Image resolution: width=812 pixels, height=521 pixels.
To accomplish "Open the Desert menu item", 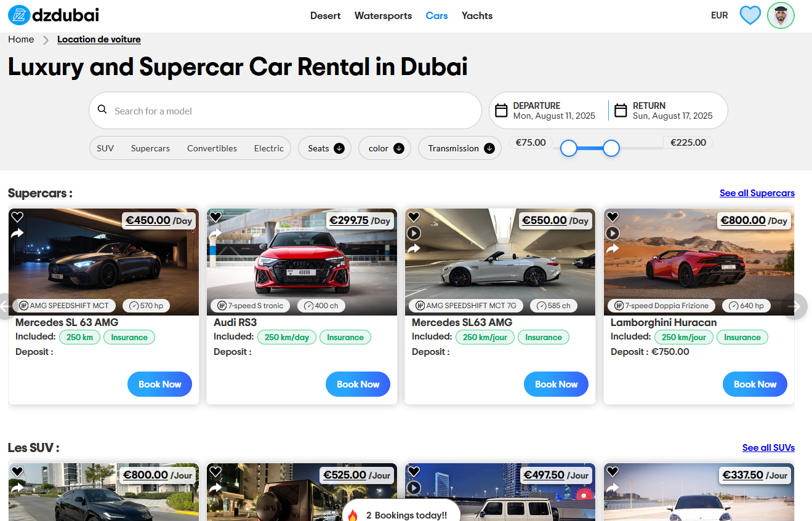I will click(325, 15).
